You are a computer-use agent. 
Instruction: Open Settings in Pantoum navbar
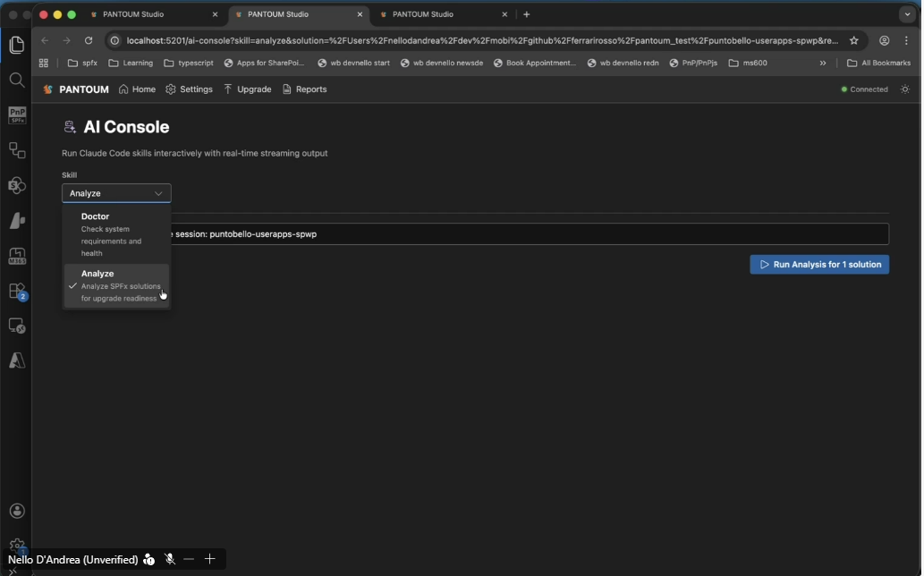(189, 89)
